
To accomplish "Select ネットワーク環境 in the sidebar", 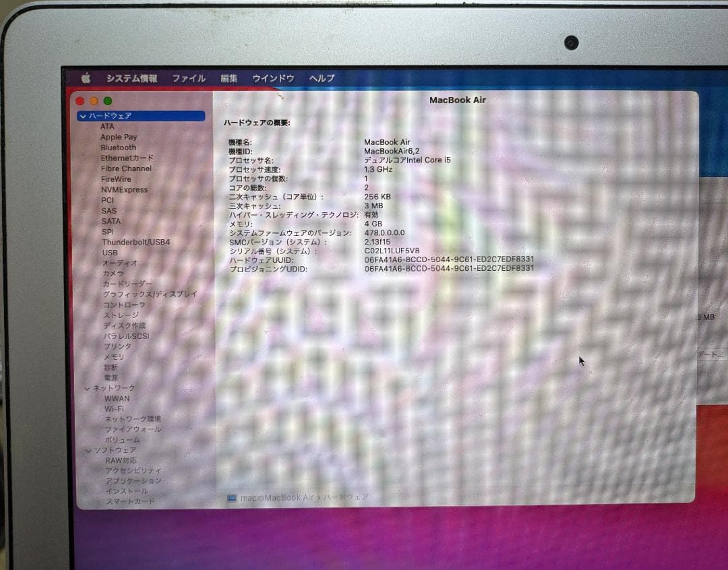I will click(x=133, y=418).
